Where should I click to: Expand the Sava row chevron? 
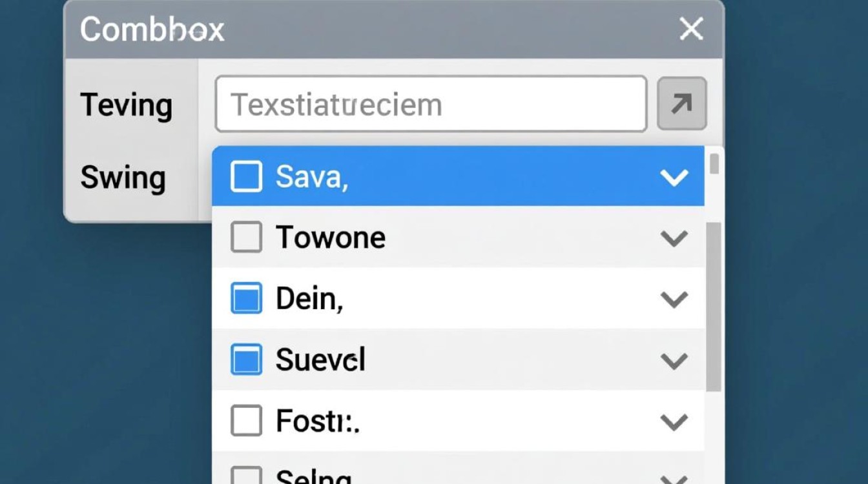[674, 177]
